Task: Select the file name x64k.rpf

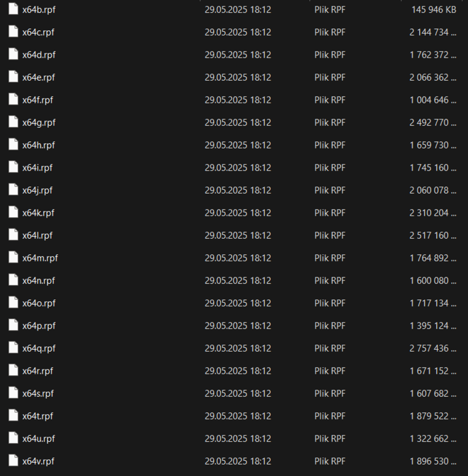Action: (38, 213)
